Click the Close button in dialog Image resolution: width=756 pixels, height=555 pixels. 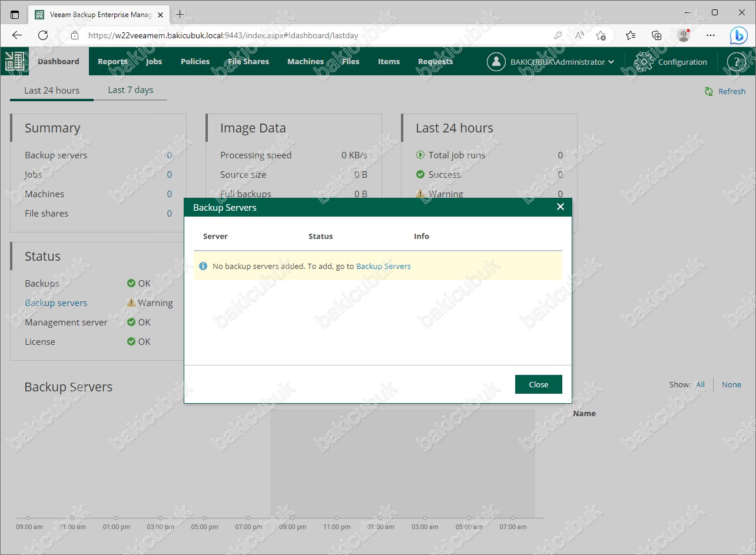[x=538, y=384]
